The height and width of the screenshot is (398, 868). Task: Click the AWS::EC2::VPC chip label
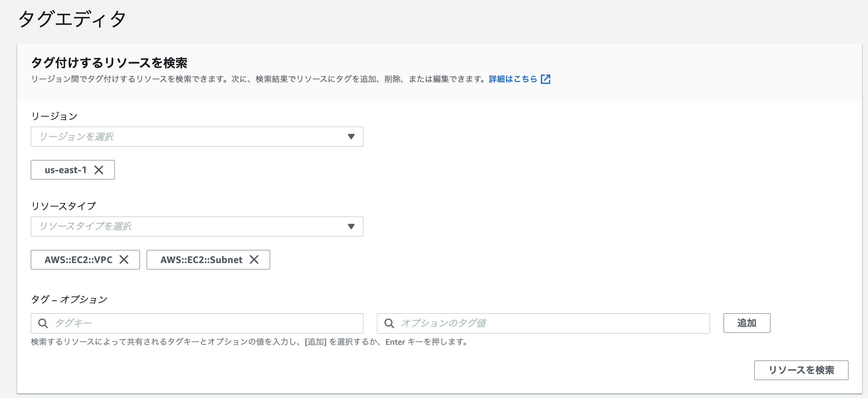[78, 260]
